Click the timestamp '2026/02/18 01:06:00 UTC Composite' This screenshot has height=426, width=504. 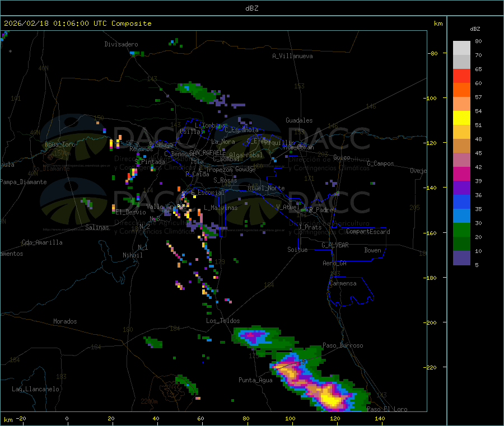point(77,24)
